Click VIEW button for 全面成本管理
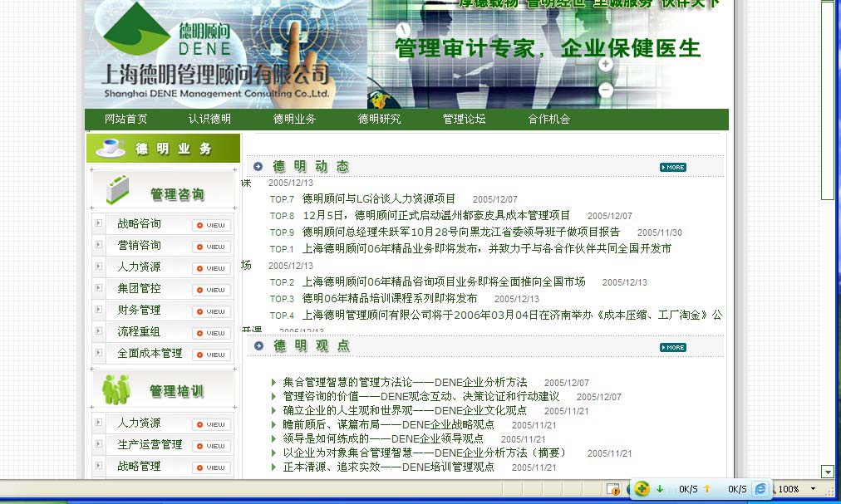 coord(211,355)
